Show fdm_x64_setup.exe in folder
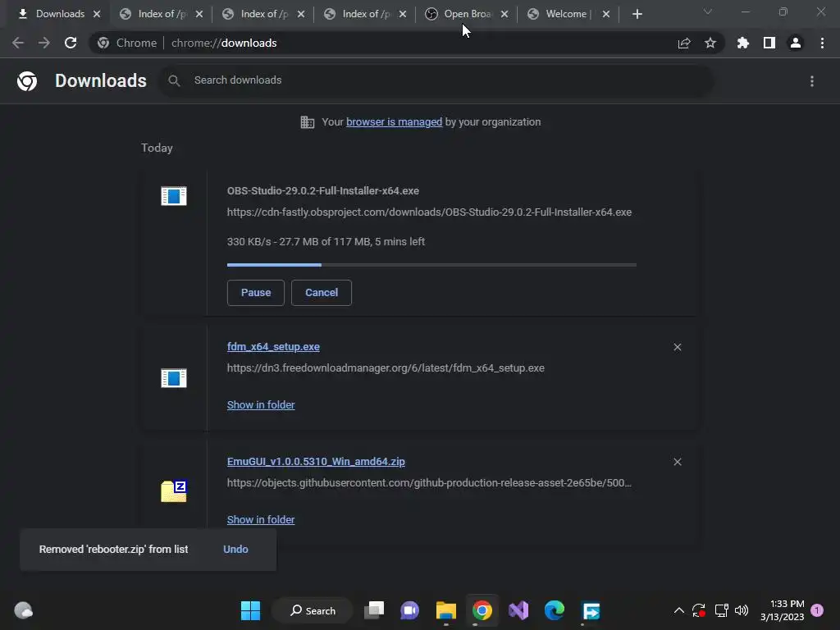Image resolution: width=840 pixels, height=630 pixels. [261, 405]
